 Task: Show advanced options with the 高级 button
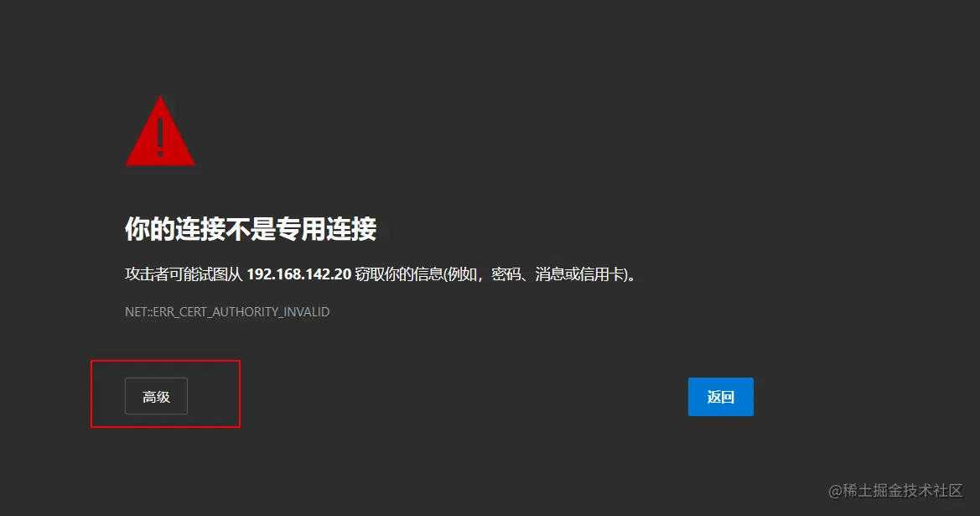[156, 396]
